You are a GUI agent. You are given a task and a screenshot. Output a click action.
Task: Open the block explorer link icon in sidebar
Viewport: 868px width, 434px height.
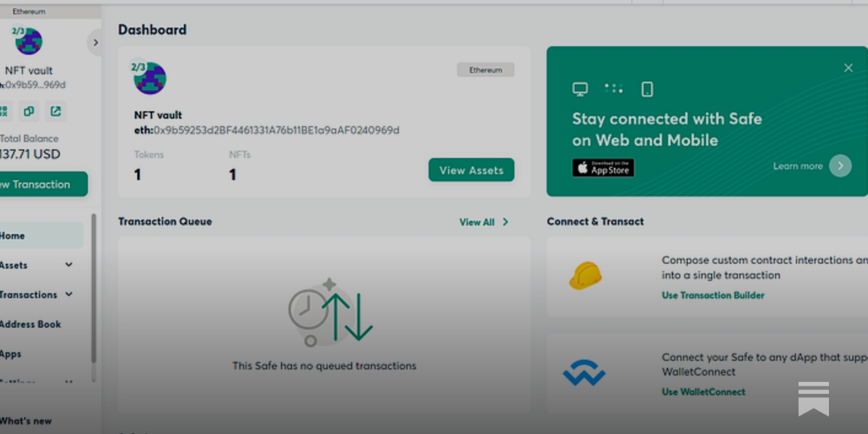pyautogui.click(x=56, y=111)
